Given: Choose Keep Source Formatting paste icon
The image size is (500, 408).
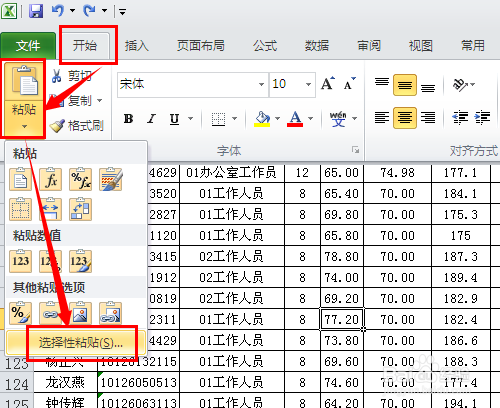Looking at the screenshot, I should [111, 179].
